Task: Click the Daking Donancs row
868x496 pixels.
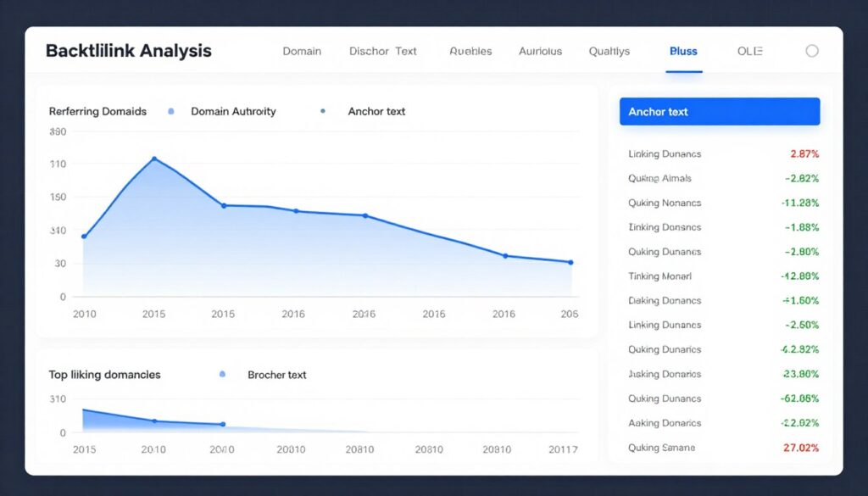Action: pyautogui.click(x=723, y=301)
